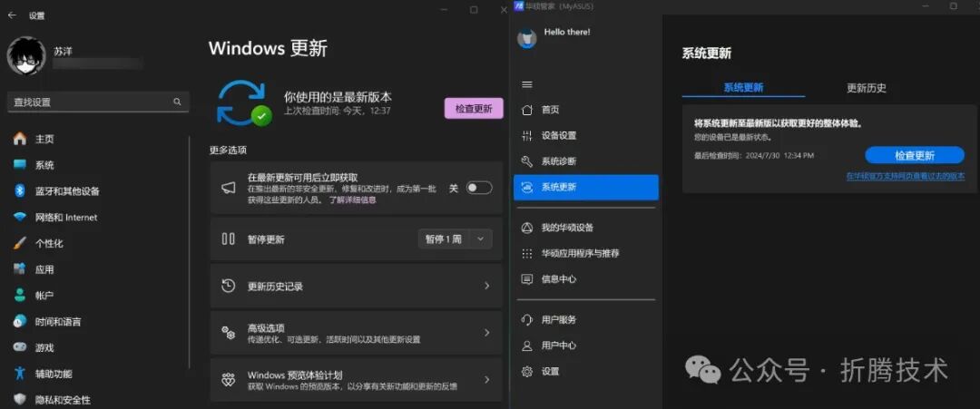980x409 pixels.
Task: Click the search magnifier in 查找设置 box
Action: pyautogui.click(x=177, y=102)
